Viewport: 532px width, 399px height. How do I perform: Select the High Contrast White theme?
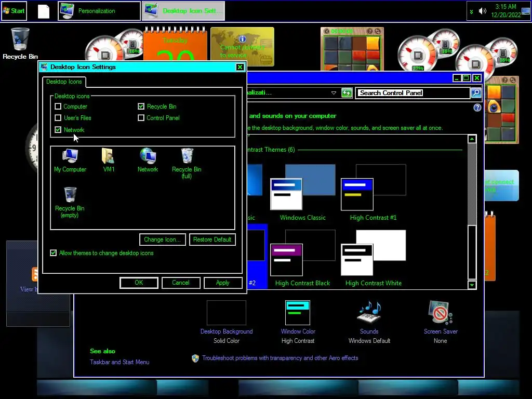coord(373,258)
